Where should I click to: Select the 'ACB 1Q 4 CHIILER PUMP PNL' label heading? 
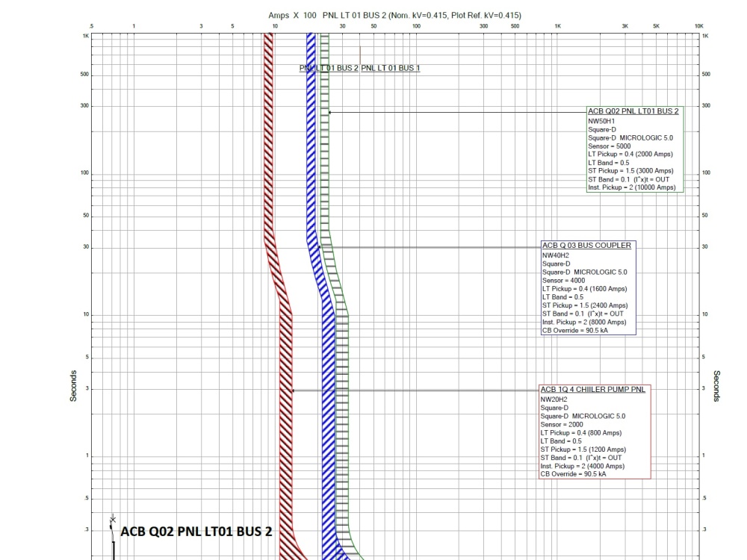tap(592, 390)
